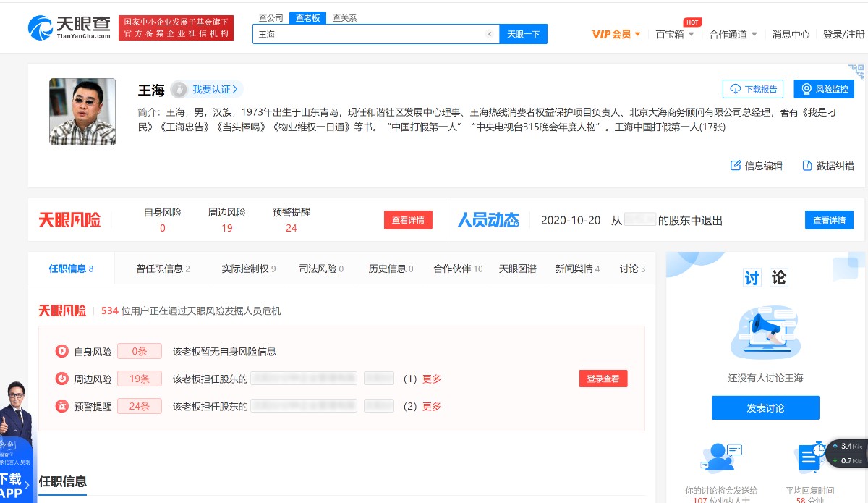Screen dimensions: 868x503
Task: Select the 查老板 search tab
Action: pyautogui.click(x=307, y=18)
